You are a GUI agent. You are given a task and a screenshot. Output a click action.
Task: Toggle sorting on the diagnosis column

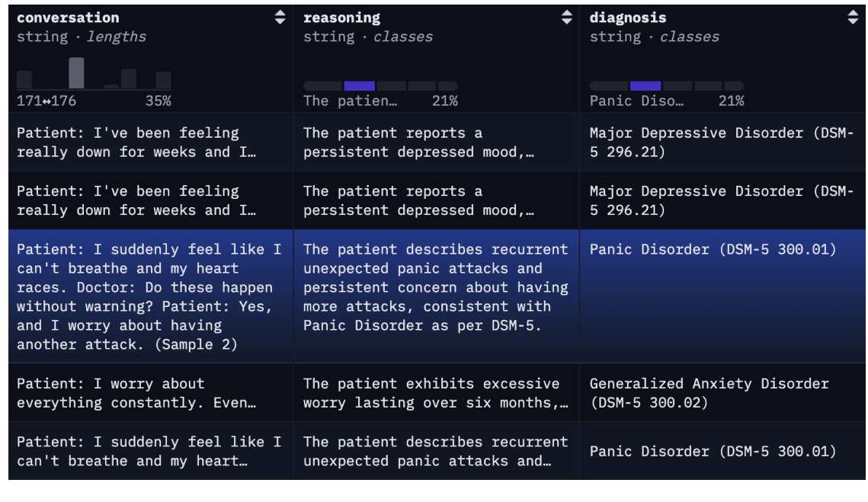(x=852, y=18)
